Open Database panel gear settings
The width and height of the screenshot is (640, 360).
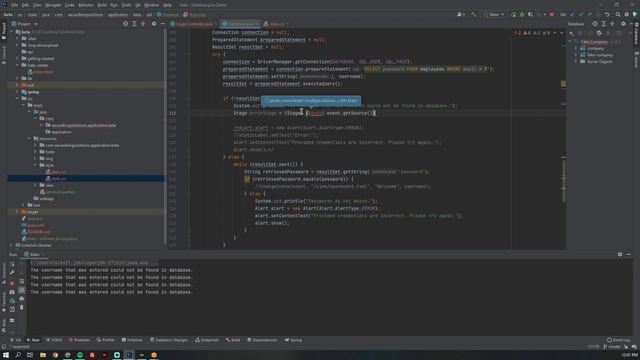click(x=623, y=24)
